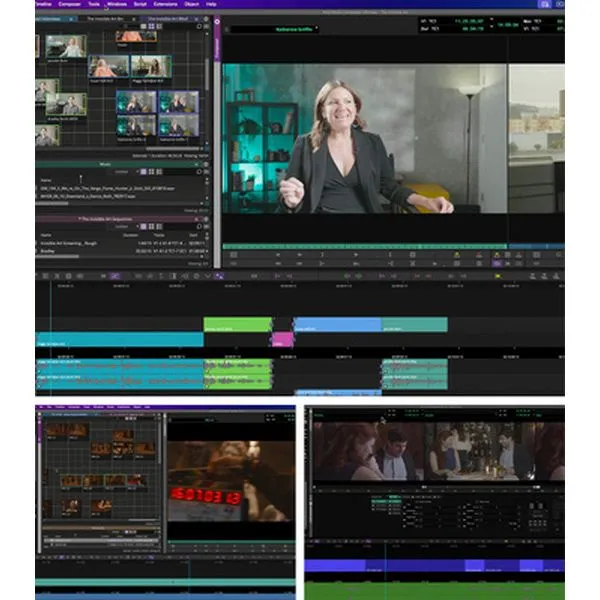Screen dimensions: 600x600
Task: Click the purple Link Selection timeline button
Action: pyautogui.click(x=219, y=276)
